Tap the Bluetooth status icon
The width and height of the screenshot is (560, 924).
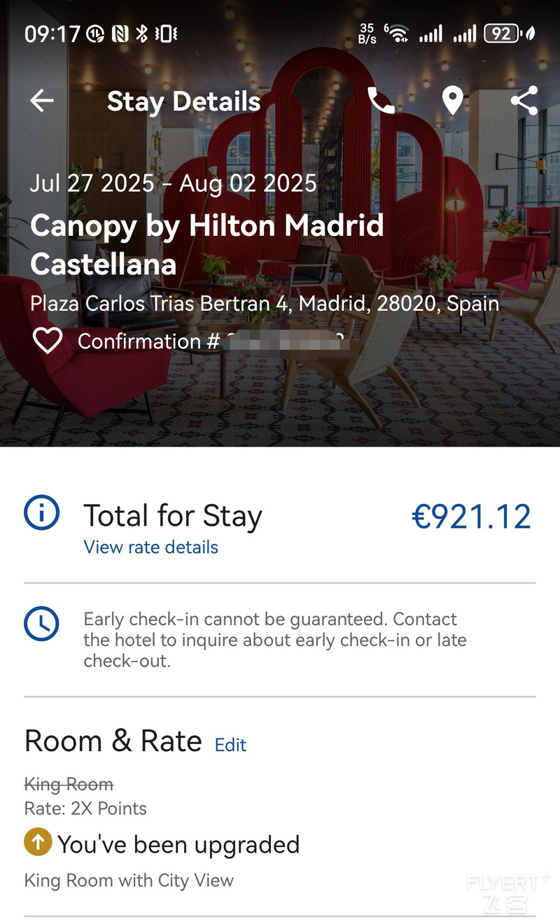(x=141, y=34)
